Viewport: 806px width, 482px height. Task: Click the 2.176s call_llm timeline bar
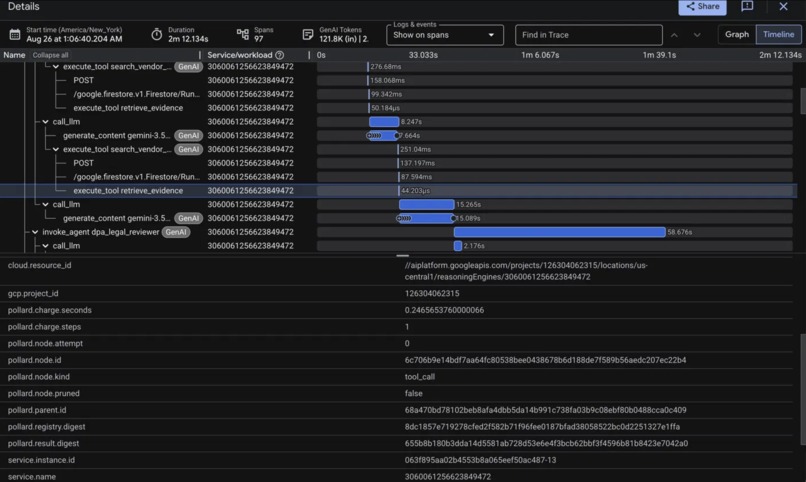pyautogui.click(x=457, y=246)
